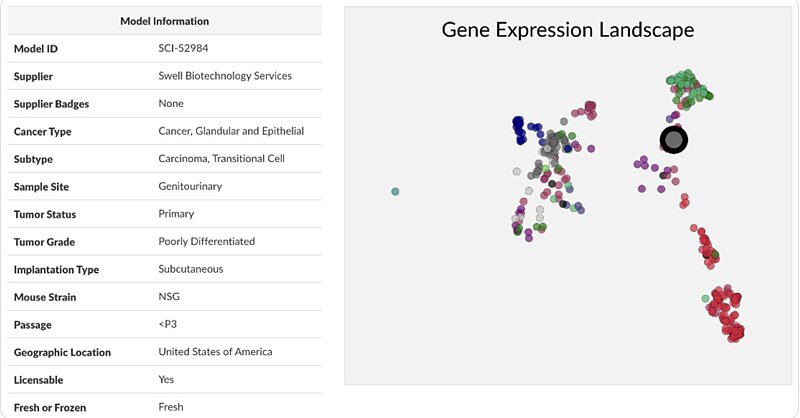800x418 pixels.
Task: Click the Model Information table header
Action: click(164, 21)
